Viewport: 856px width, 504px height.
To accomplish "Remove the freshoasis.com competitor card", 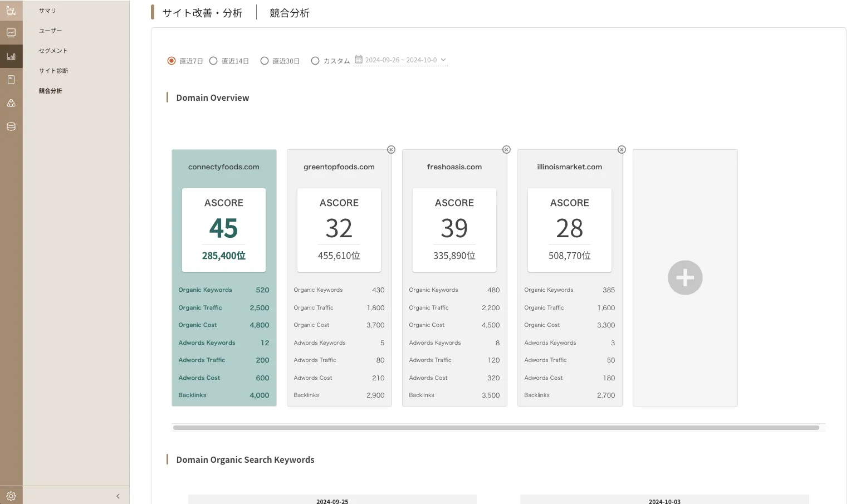I will pyautogui.click(x=506, y=149).
